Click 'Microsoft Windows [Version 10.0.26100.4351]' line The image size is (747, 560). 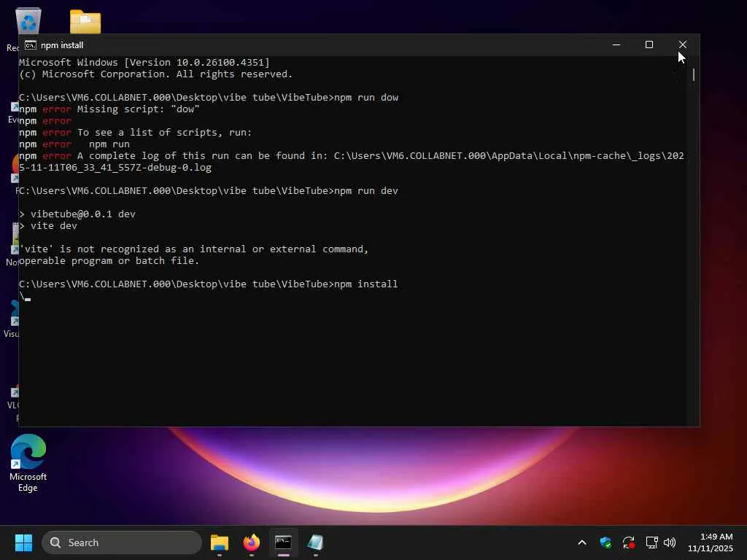(144, 63)
